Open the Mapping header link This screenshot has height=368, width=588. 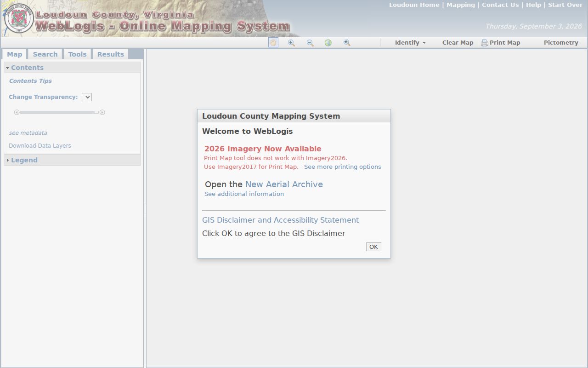(461, 5)
